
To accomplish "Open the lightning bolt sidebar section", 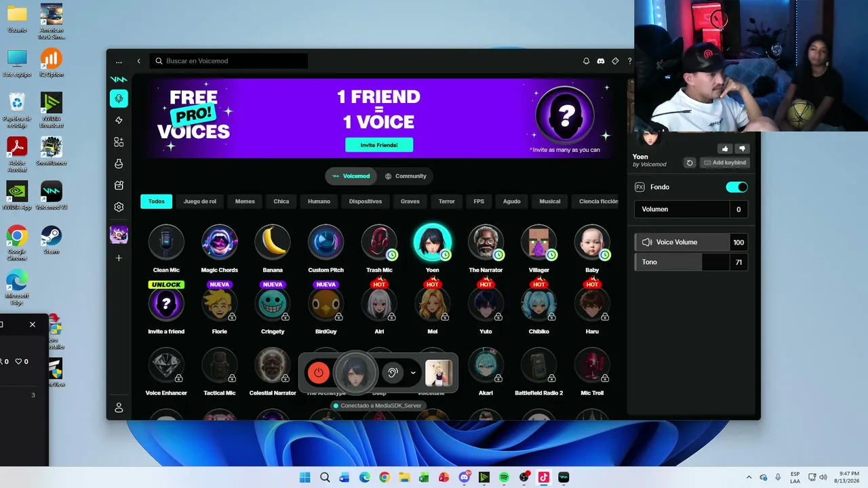I will (119, 120).
